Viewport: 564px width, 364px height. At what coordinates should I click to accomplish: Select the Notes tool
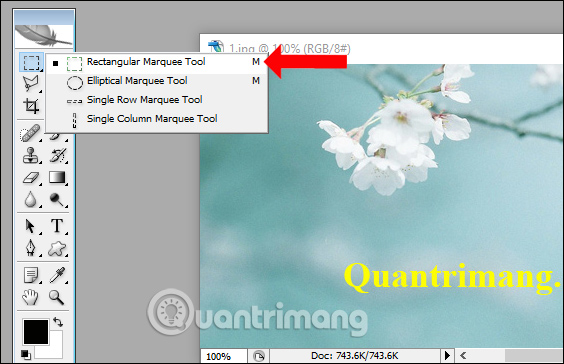[x=31, y=275]
